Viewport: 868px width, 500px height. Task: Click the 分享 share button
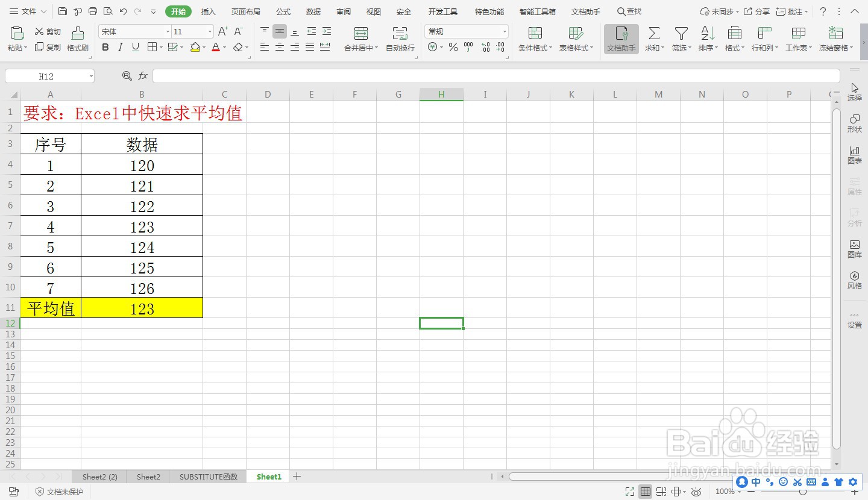757,11
